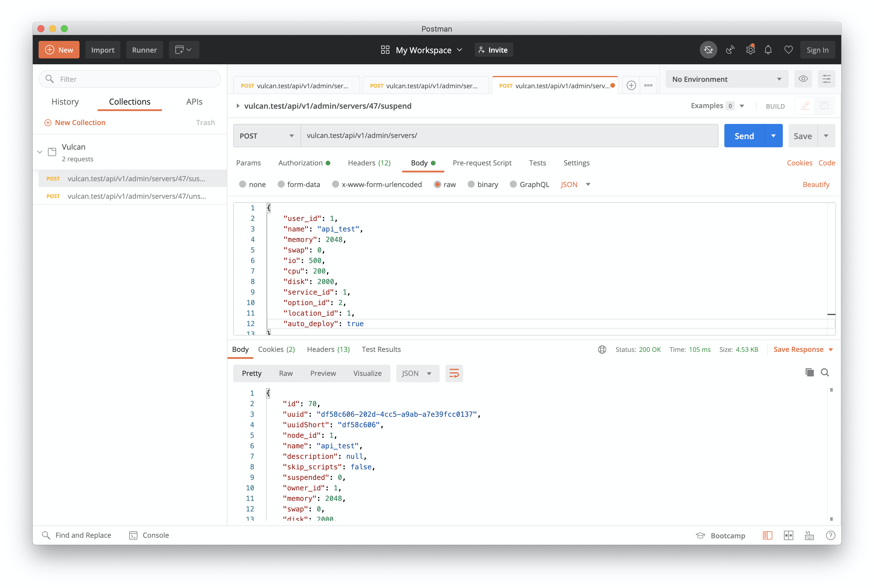The width and height of the screenshot is (874, 588).
Task: Search response with magnifier icon
Action: [825, 372]
